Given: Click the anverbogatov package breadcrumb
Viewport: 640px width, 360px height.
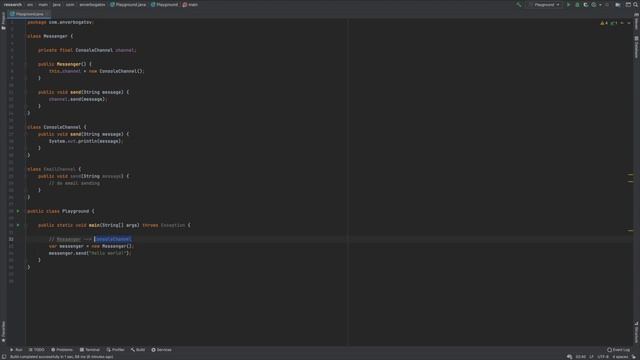Looking at the screenshot, I should coord(92,4).
